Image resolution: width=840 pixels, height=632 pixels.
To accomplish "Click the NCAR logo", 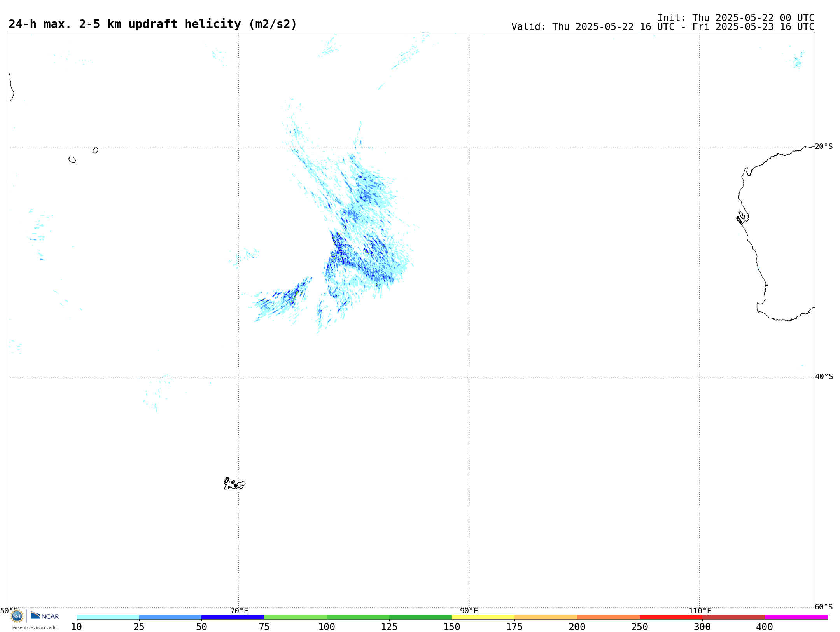I will [x=45, y=616].
